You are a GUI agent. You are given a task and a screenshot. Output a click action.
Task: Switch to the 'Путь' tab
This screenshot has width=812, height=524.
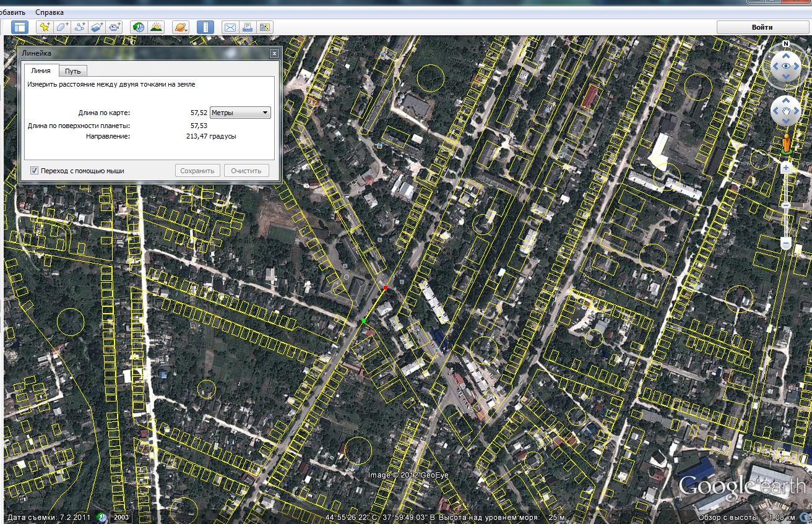click(73, 71)
